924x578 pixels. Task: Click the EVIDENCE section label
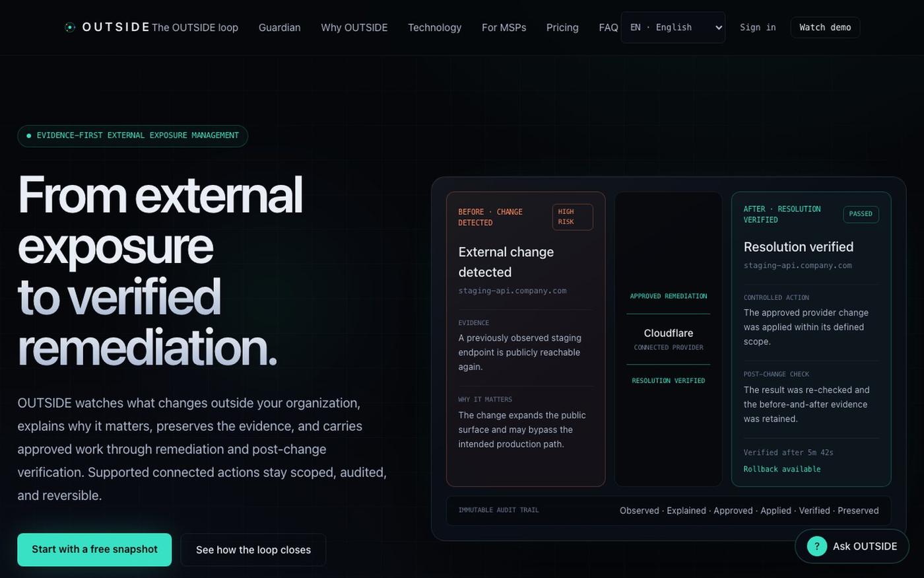click(x=473, y=323)
